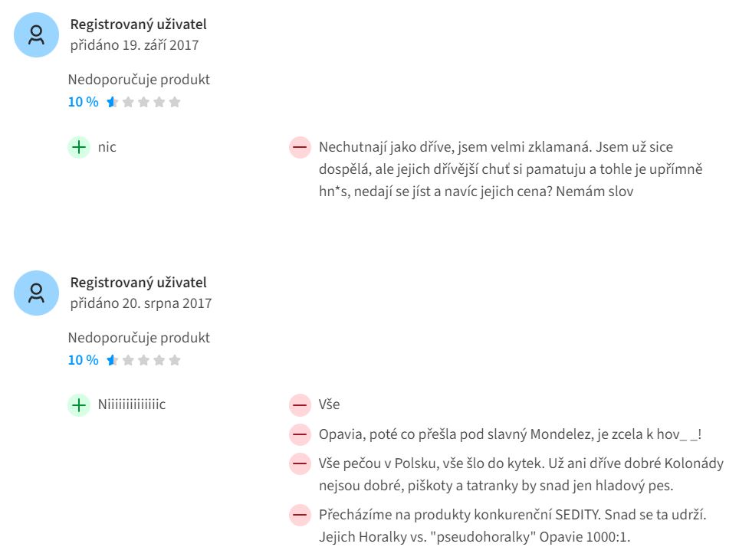Click the '10 %' score in the second review
The width and height of the screenshot is (739, 560).
[x=83, y=360]
